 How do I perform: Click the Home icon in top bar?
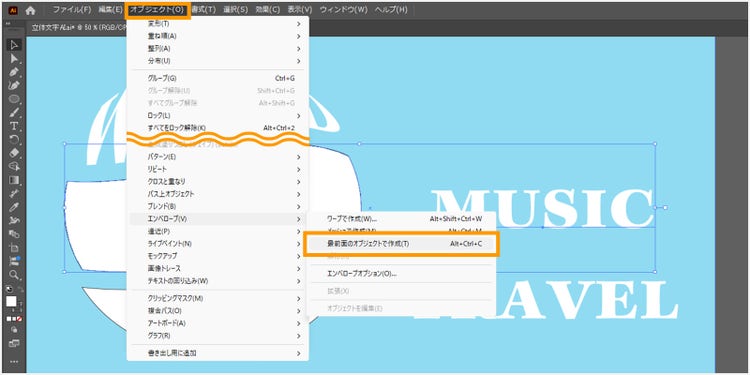coord(31,10)
